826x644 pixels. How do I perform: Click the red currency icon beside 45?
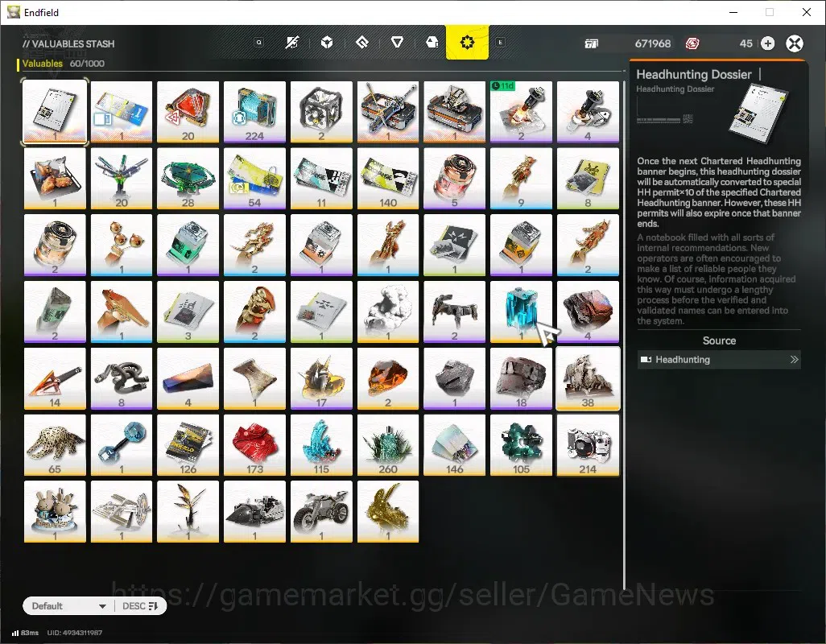point(692,43)
